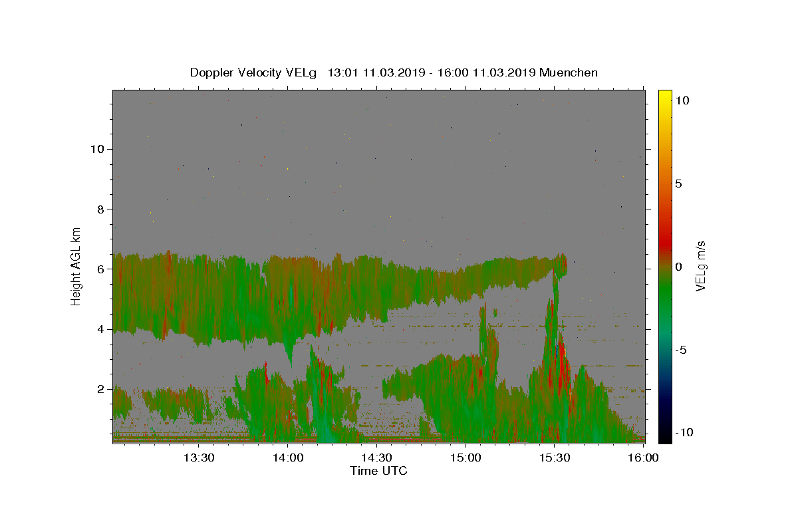Click the colorbar value 10 label

coord(682,100)
